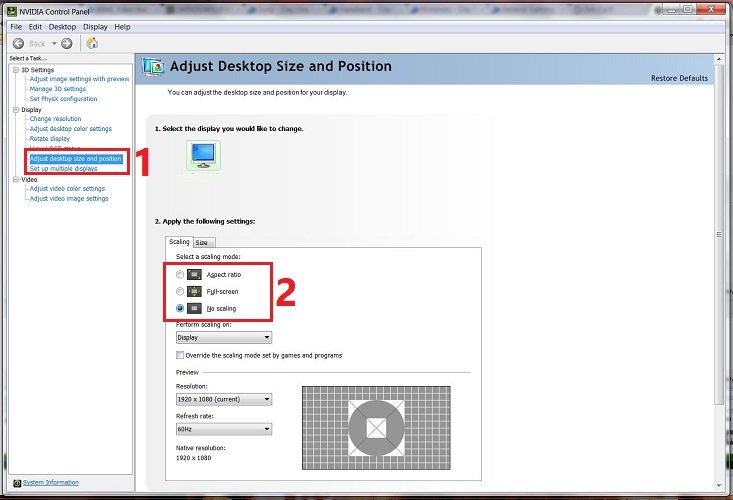The height and width of the screenshot is (500, 733).
Task: Open the Perform scaling on dropdown
Action: point(224,337)
